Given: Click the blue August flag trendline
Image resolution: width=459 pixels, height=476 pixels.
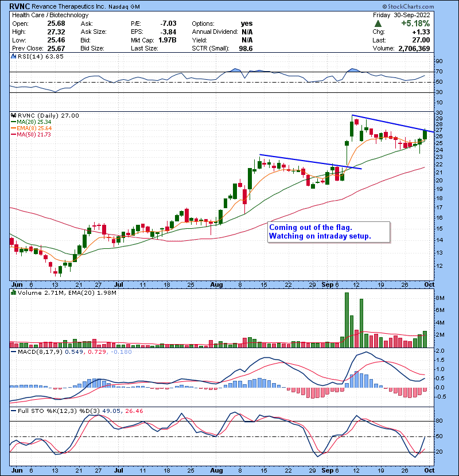Looking at the screenshot, I should pos(310,162).
